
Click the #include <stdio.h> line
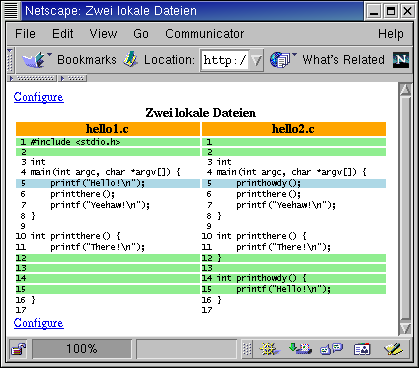point(76,142)
